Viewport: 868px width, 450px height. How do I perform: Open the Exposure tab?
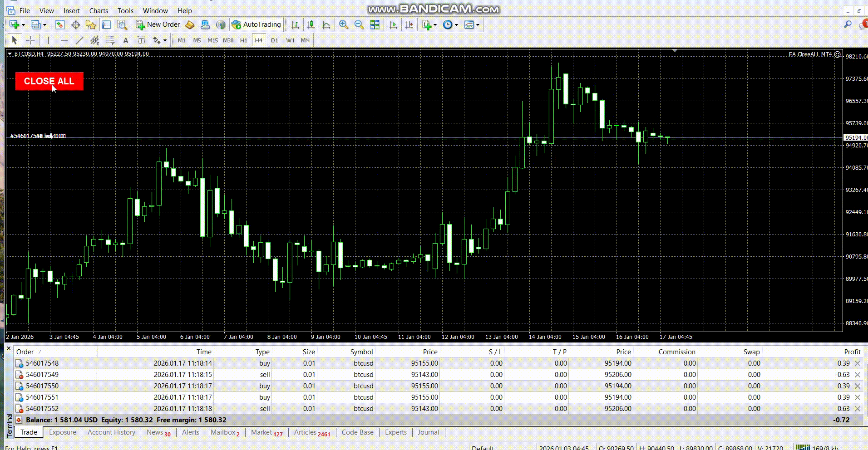tap(63, 432)
